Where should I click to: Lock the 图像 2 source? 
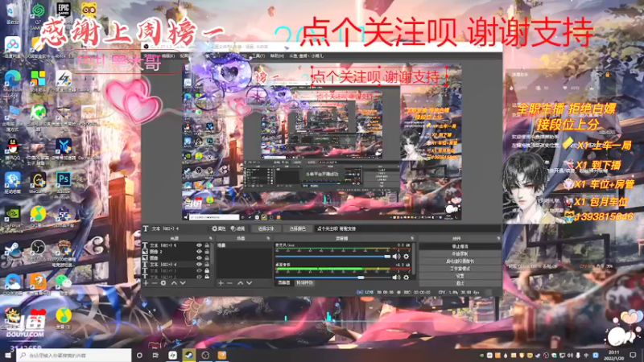point(207,252)
